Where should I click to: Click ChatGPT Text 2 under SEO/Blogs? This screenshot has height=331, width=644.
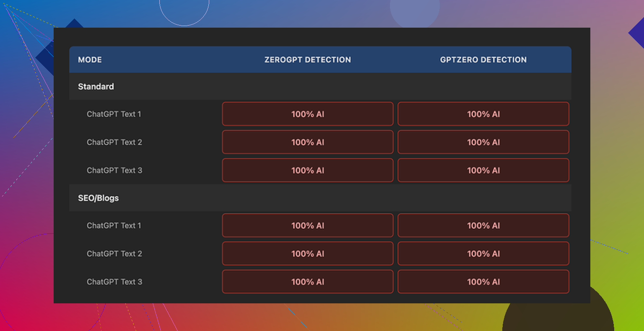[x=114, y=253]
